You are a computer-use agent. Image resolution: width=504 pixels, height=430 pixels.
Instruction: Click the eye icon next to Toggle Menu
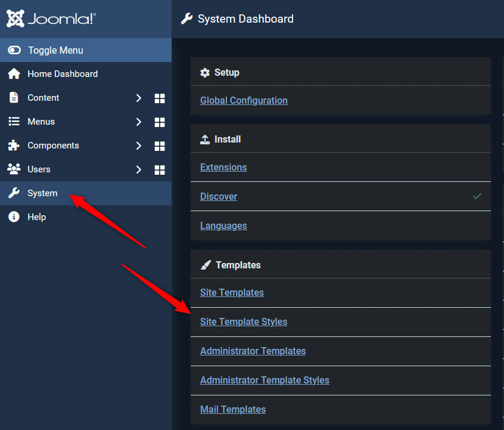point(14,50)
